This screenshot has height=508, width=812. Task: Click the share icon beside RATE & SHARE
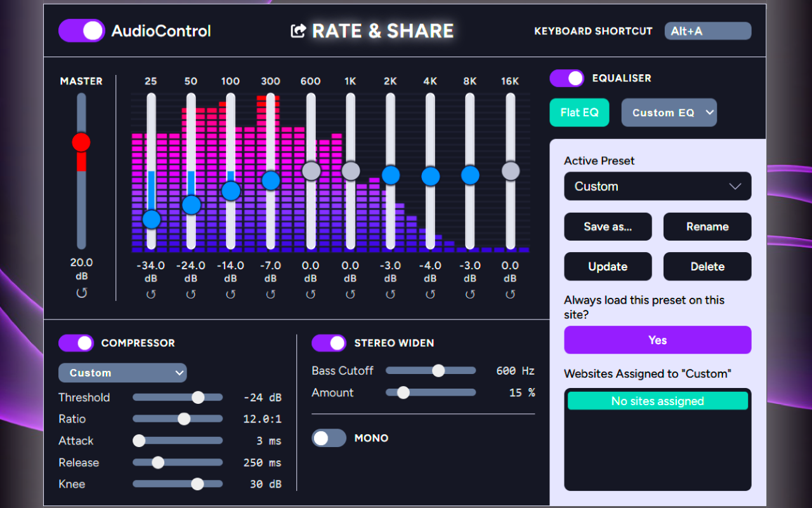click(298, 30)
